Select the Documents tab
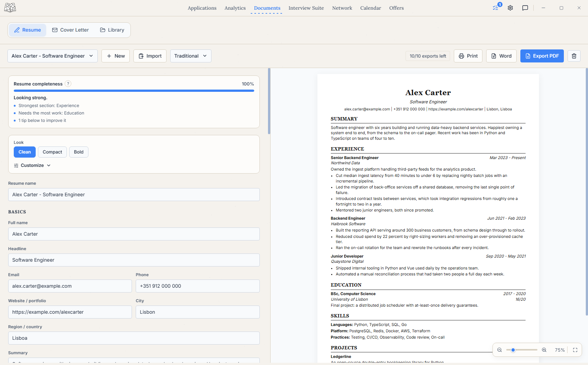 (x=267, y=8)
